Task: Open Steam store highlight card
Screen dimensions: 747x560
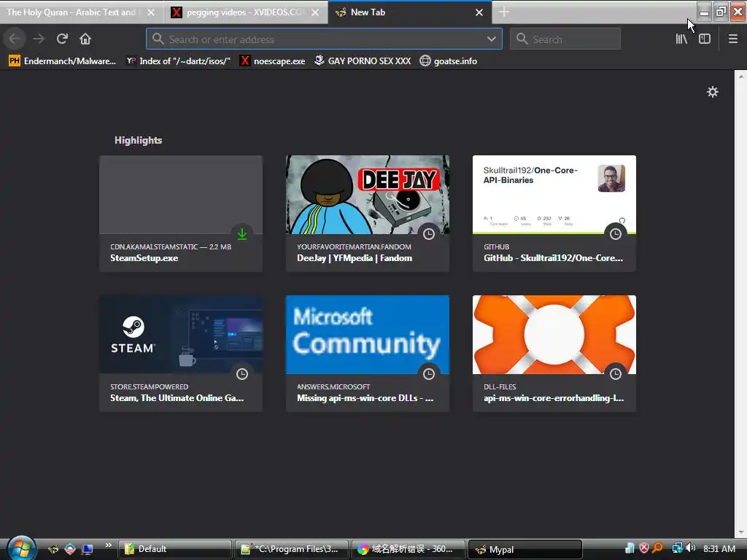Action: point(181,354)
